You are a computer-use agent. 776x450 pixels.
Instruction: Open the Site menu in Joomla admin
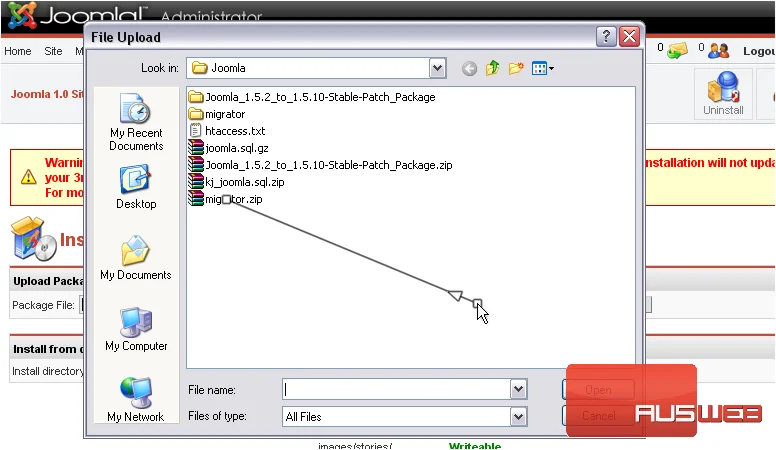(x=53, y=51)
